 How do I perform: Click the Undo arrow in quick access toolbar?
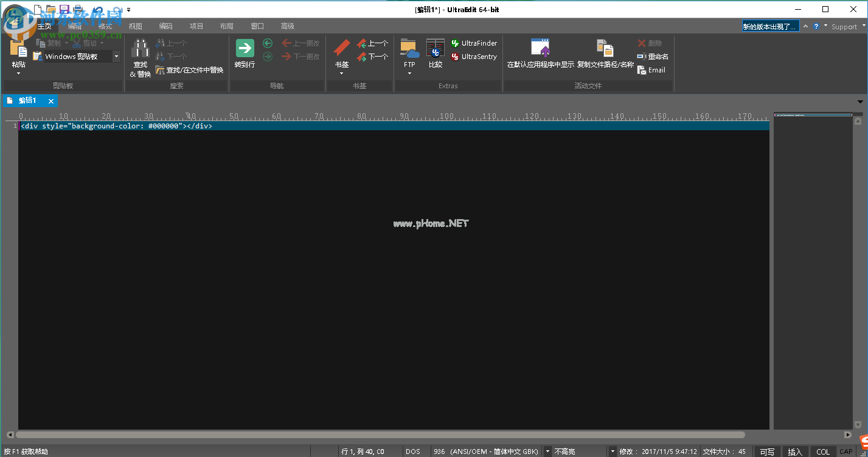pyautogui.click(x=98, y=9)
